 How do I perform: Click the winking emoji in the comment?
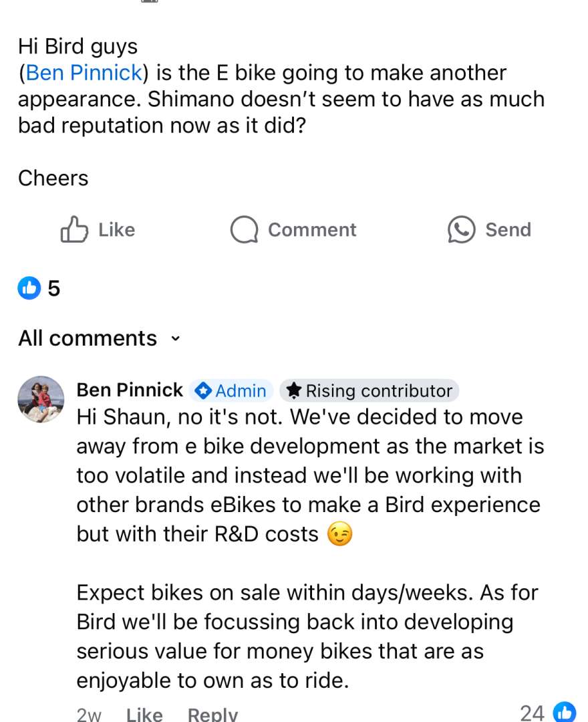(x=339, y=534)
